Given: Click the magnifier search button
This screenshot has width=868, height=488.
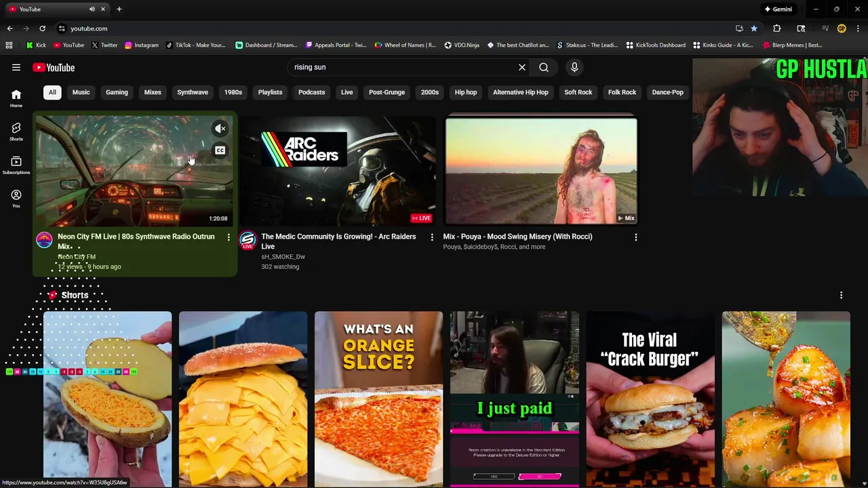Looking at the screenshot, I should [x=544, y=67].
